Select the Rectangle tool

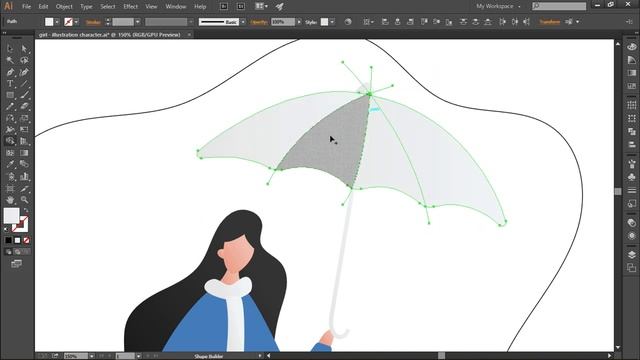[10, 95]
